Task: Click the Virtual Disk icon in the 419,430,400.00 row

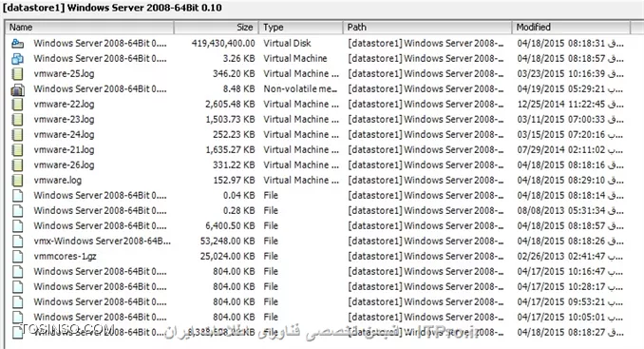Action: point(17,43)
